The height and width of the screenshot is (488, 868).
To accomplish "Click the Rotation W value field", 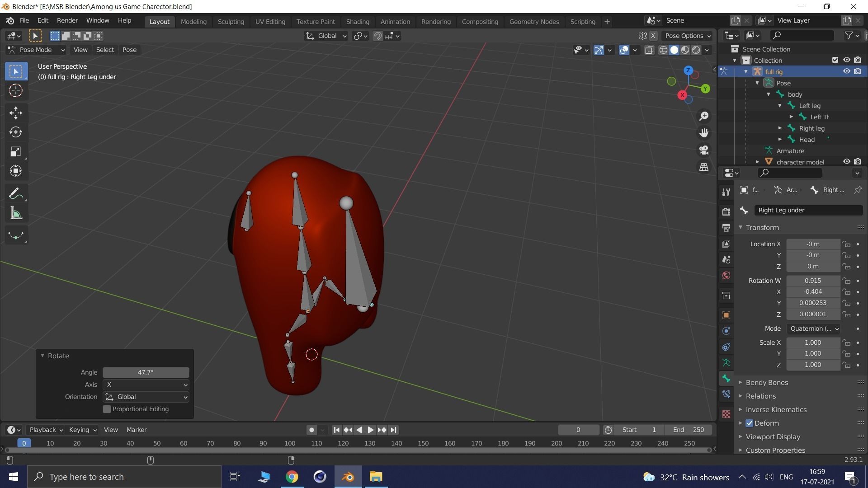I will coord(813,281).
